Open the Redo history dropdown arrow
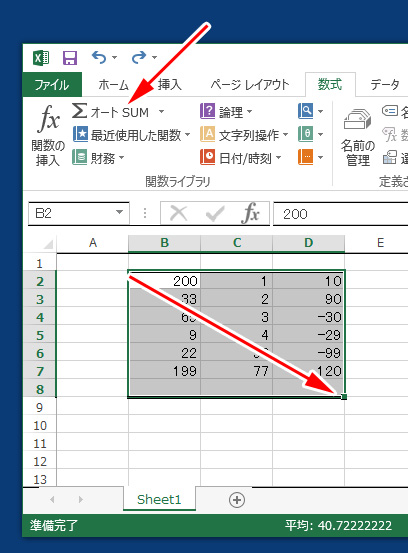This screenshot has width=408, height=553. pyautogui.click(x=154, y=57)
